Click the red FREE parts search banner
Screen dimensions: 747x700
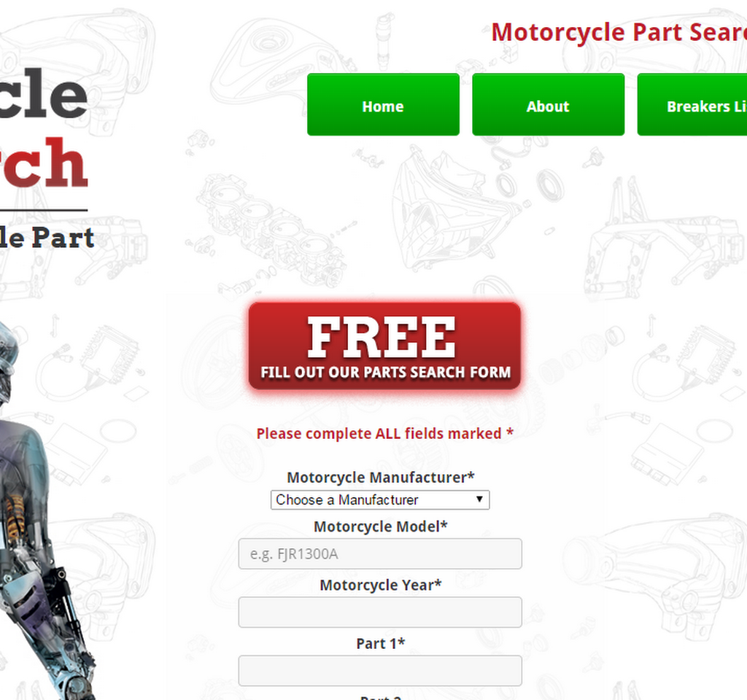(x=384, y=346)
